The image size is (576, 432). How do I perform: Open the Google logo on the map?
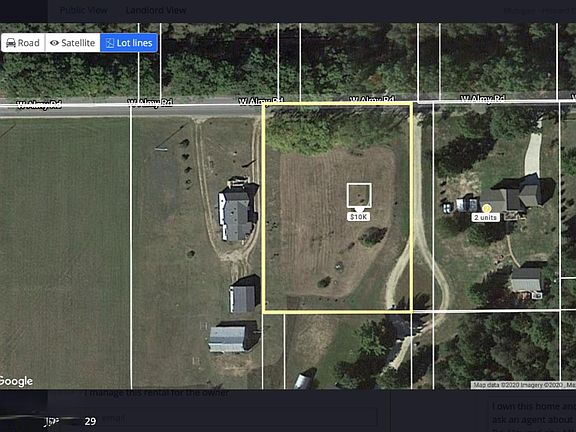pyautogui.click(x=16, y=381)
